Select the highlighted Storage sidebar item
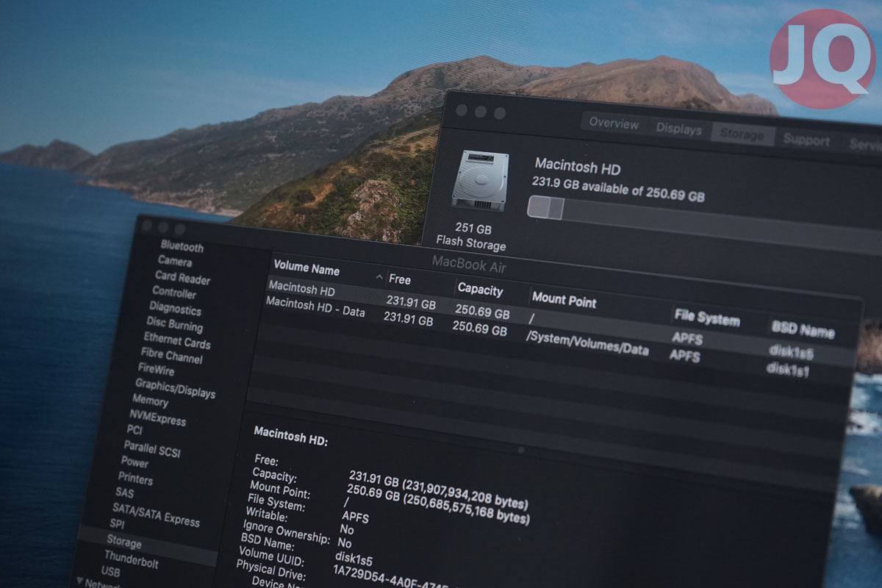 pos(123,542)
